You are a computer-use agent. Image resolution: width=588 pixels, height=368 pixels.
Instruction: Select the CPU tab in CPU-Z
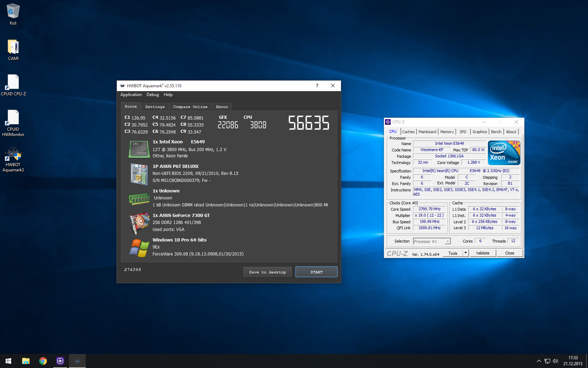point(393,132)
